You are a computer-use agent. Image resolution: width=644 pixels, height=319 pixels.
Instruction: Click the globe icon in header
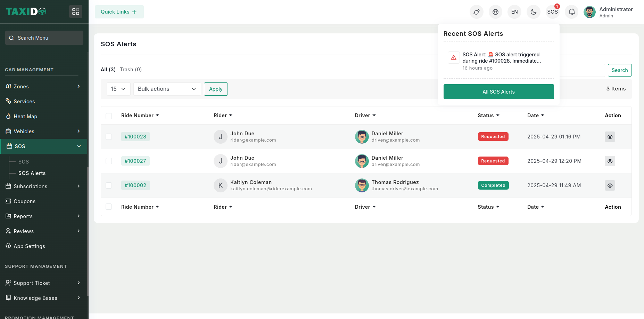point(495,12)
